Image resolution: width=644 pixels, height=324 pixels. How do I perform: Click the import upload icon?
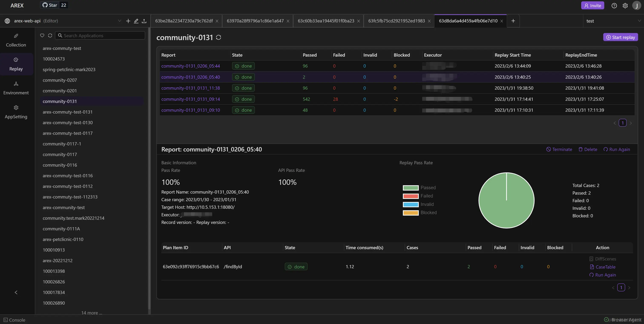point(144,21)
